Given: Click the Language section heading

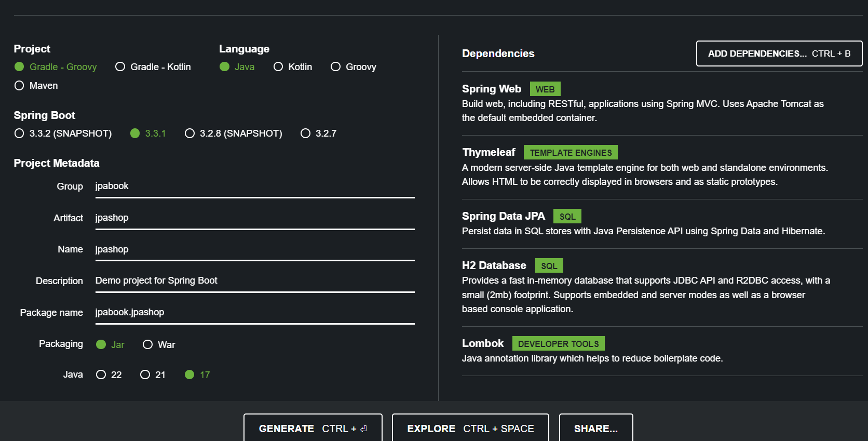Looking at the screenshot, I should [244, 49].
